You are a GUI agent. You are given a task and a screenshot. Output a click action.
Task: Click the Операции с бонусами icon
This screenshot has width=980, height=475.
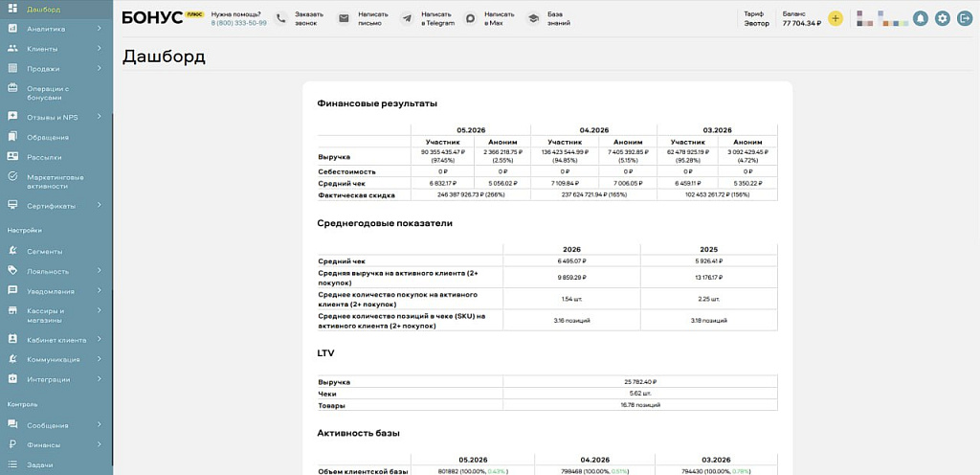click(12, 88)
